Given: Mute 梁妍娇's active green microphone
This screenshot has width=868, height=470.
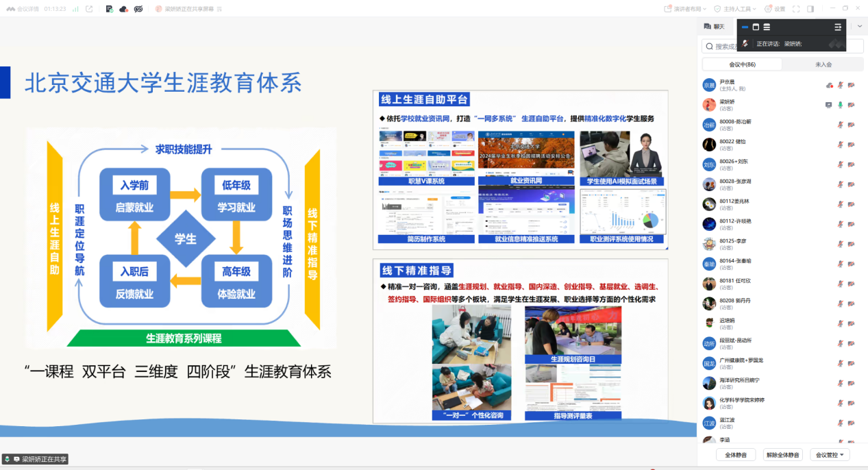Looking at the screenshot, I should (x=841, y=105).
